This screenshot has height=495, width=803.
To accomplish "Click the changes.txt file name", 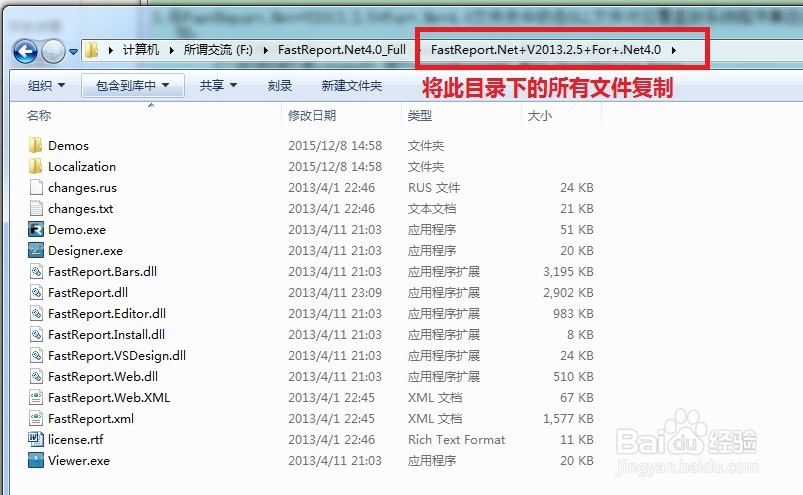I will (80, 209).
